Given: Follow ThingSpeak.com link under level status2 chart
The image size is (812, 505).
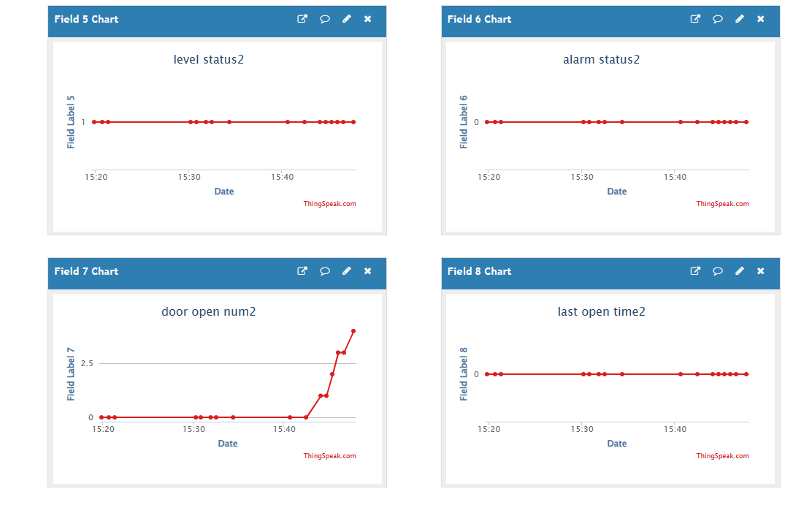Looking at the screenshot, I should pos(329,204).
